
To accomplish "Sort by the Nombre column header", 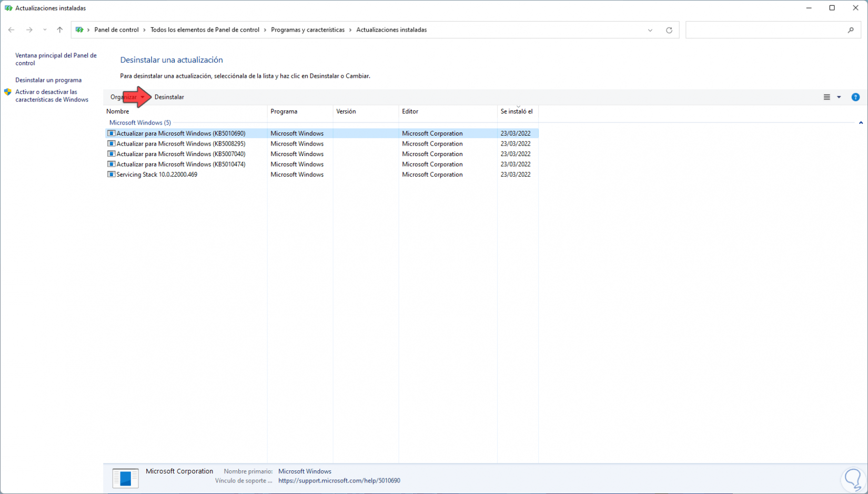I will pos(185,111).
